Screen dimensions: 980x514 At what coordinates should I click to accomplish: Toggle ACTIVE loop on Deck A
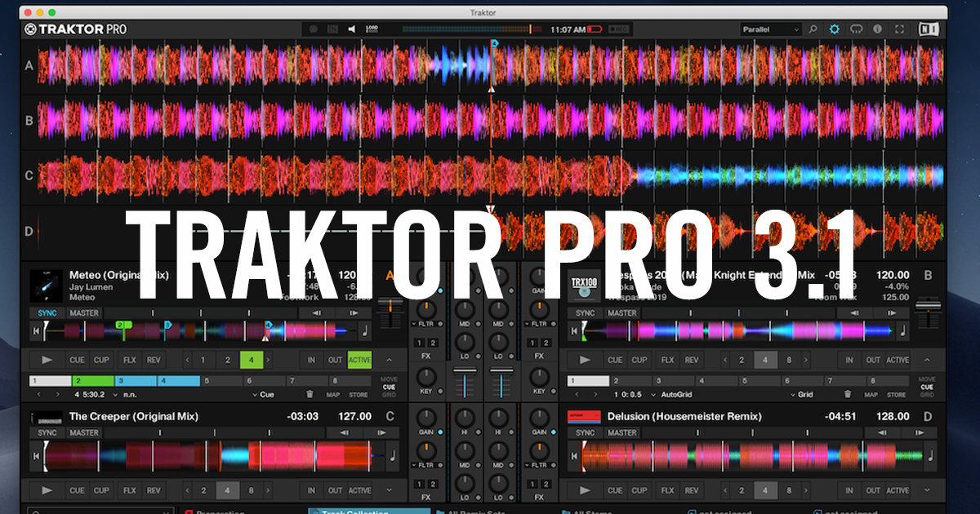[359, 360]
